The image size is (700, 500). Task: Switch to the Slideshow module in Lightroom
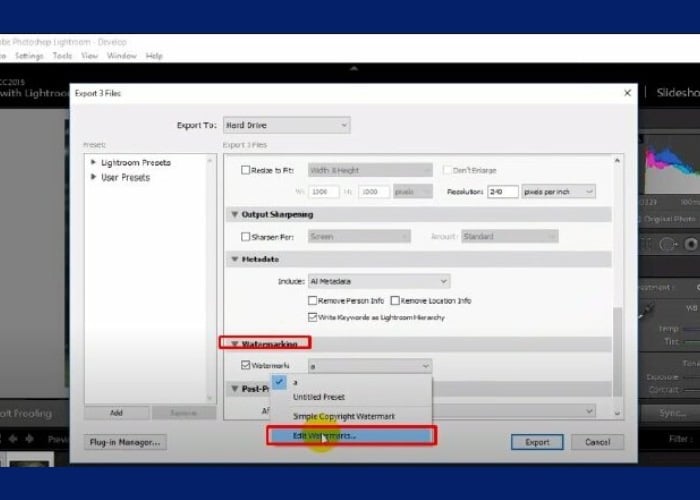(x=678, y=92)
